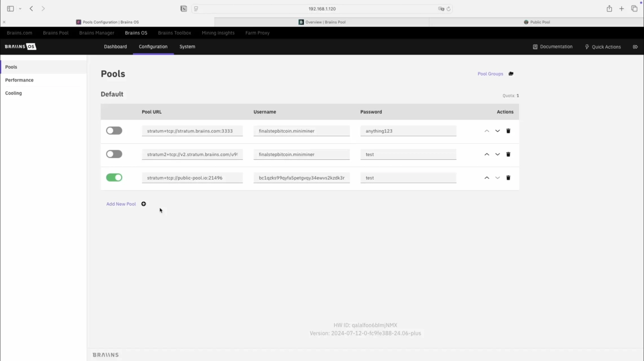This screenshot has width=644, height=361.
Task: Reload the page
Action: tap(448, 9)
